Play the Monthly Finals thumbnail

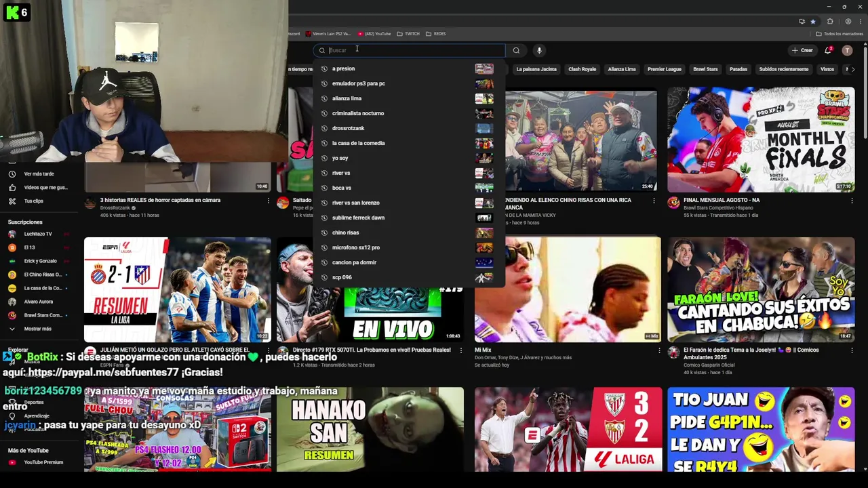pos(761,140)
